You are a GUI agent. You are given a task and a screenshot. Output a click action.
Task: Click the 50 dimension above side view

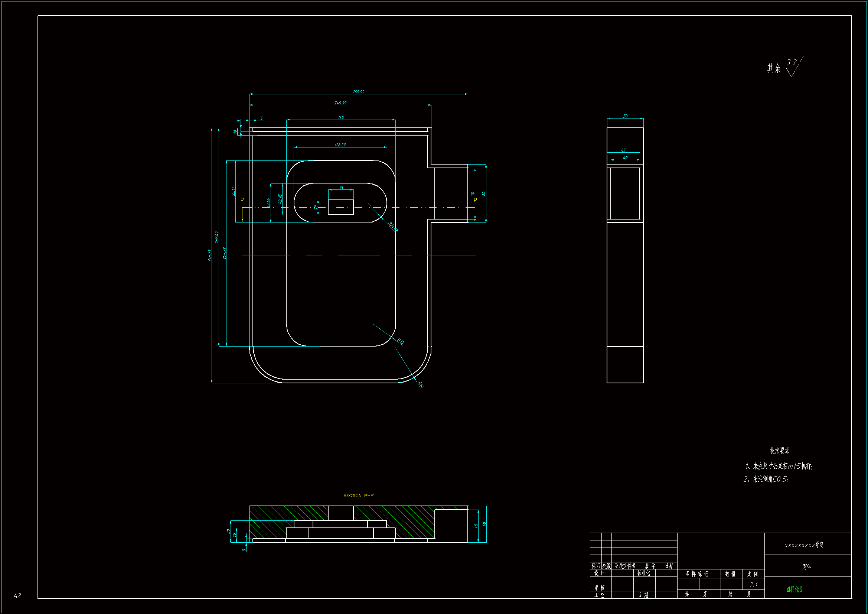(x=625, y=116)
